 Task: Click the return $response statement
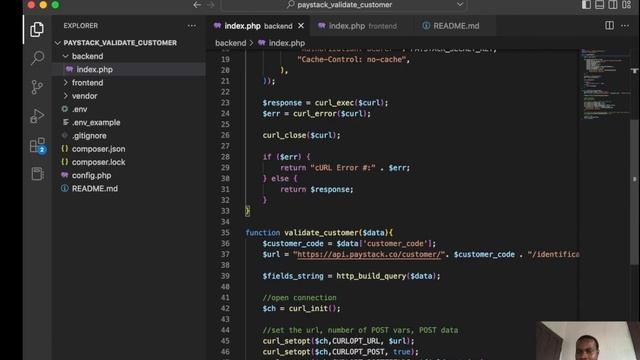point(317,189)
